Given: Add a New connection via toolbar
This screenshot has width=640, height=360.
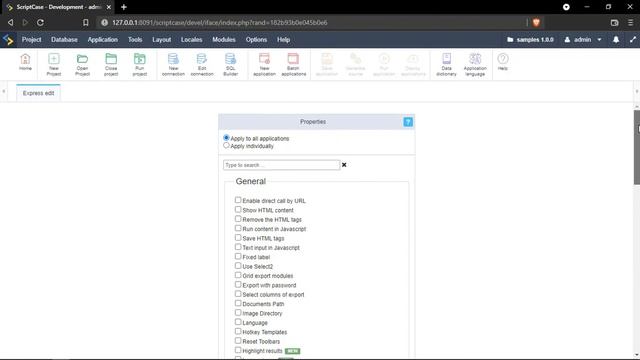Looking at the screenshot, I should click(173, 64).
